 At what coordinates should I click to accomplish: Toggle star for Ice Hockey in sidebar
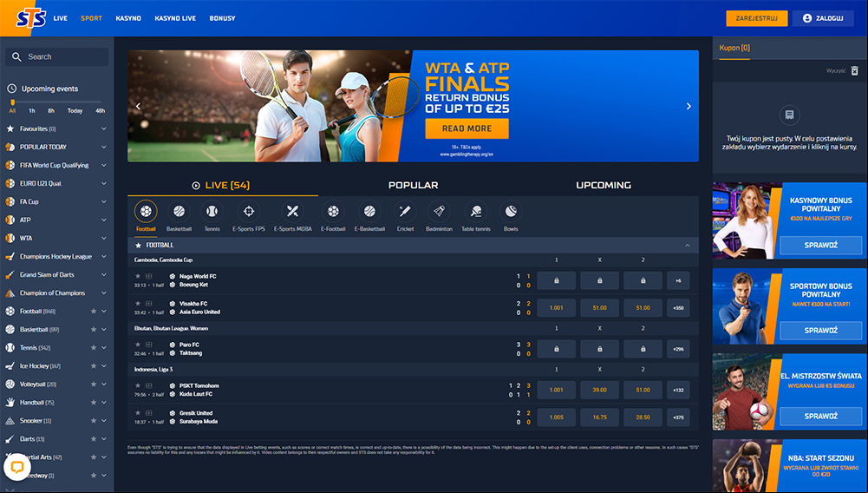94,366
